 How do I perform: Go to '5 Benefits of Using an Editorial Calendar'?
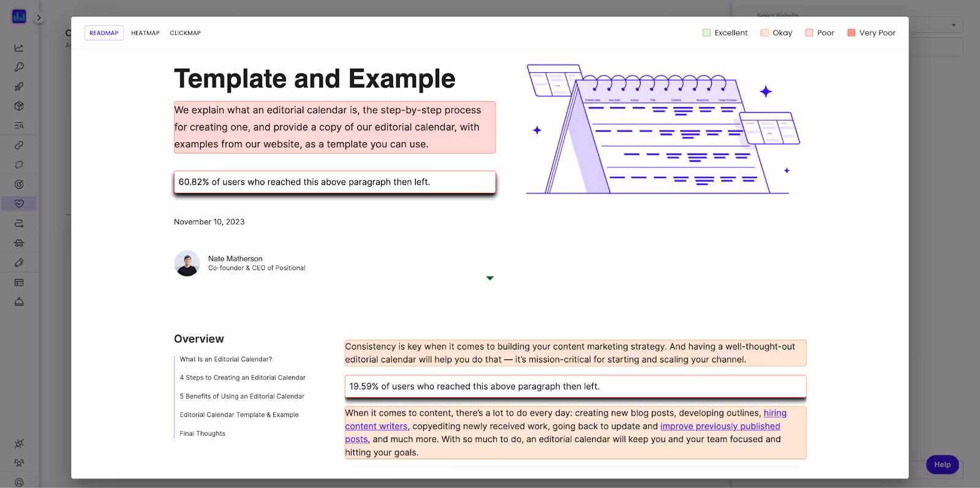[242, 396]
